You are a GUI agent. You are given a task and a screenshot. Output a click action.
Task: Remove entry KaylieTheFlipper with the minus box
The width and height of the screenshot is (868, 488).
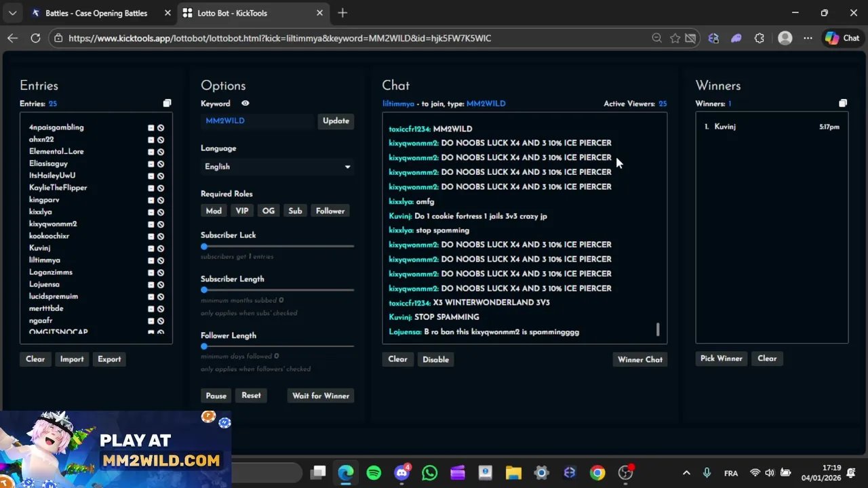click(x=151, y=188)
